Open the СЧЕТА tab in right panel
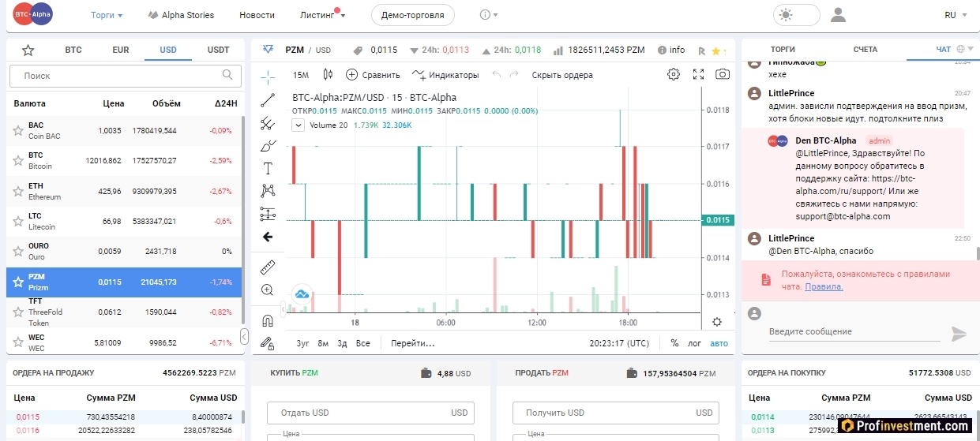 [x=865, y=49]
